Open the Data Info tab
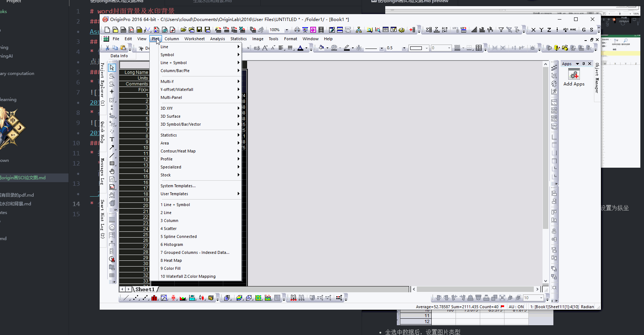Screen dimensions: 644x335 point(119,56)
